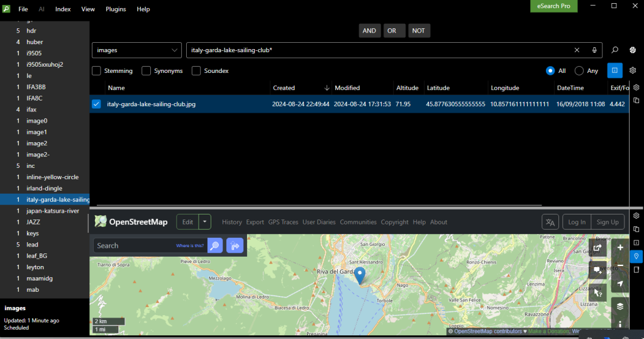Image resolution: width=644 pixels, height=339 pixels.
Task: Expand the dropdown arrow next to Edit
Action: (x=204, y=222)
